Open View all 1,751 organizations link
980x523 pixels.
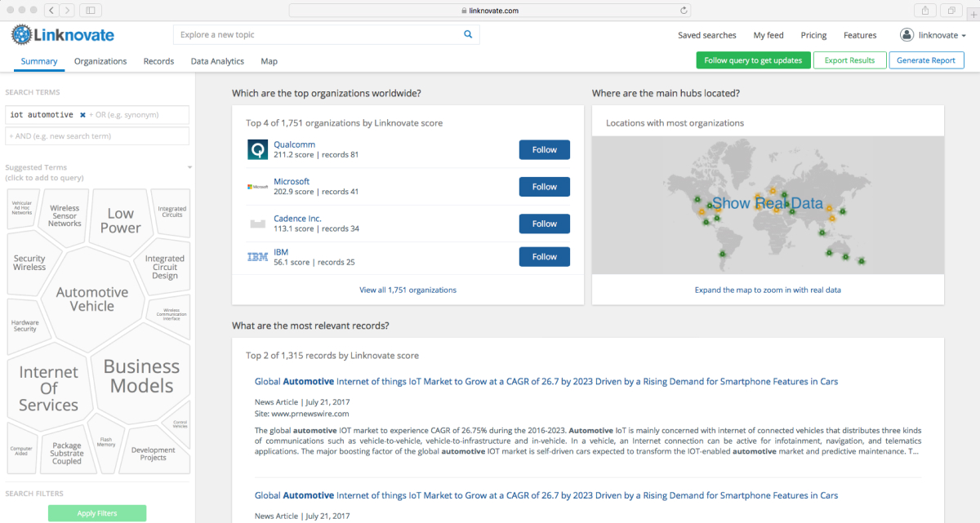pyautogui.click(x=408, y=290)
